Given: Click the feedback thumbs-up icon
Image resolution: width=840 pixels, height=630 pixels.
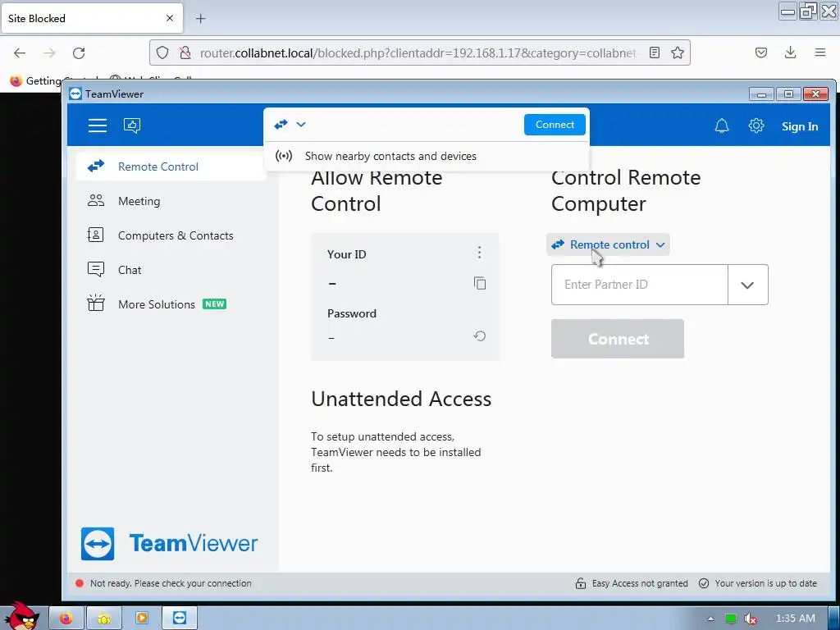Looking at the screenshot, I should pyautogui.click(x=132, y=126).
